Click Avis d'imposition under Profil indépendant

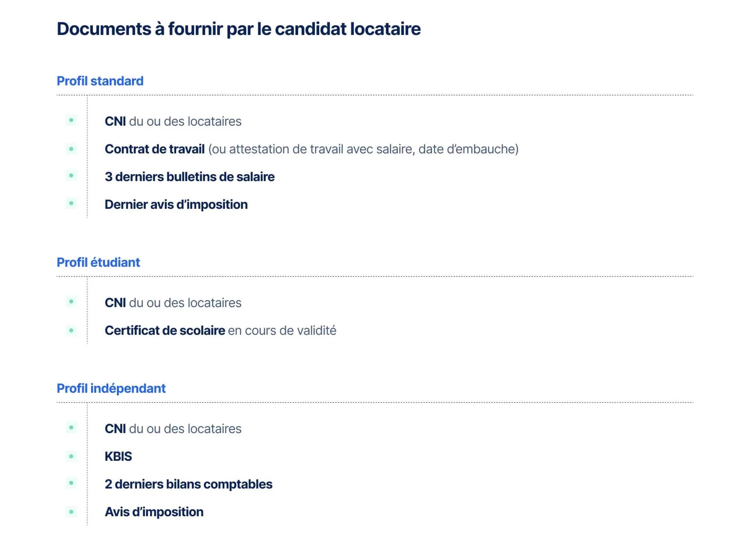click(154, 512)
